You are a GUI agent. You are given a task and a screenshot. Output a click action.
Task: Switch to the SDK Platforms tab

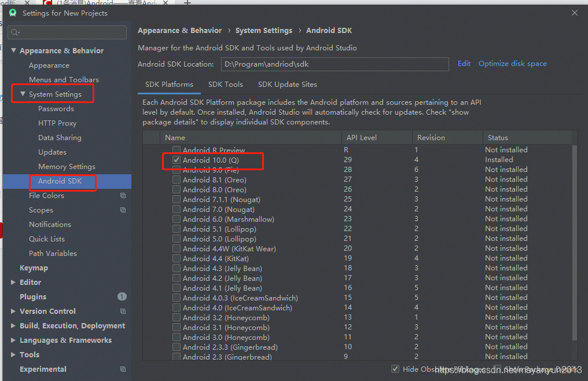[169, 85]
